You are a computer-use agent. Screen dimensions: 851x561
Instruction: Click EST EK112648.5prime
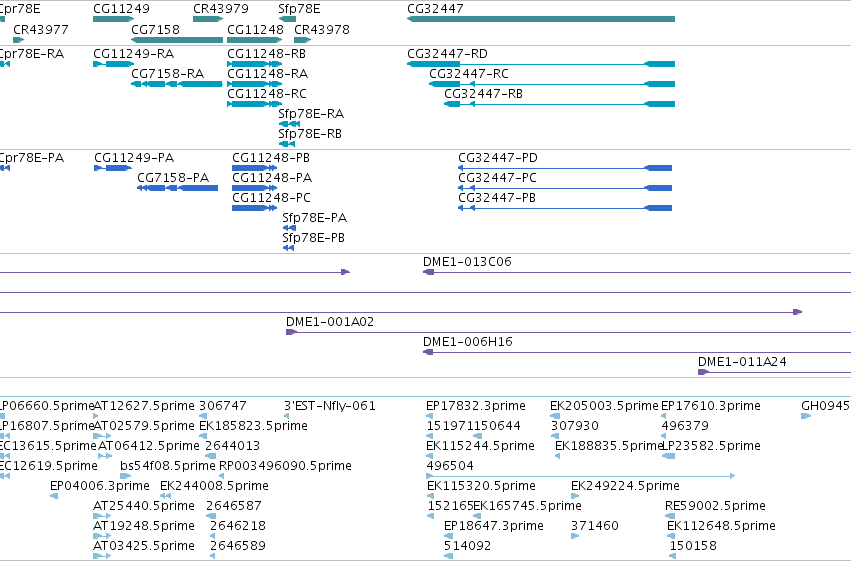(670, 537)
